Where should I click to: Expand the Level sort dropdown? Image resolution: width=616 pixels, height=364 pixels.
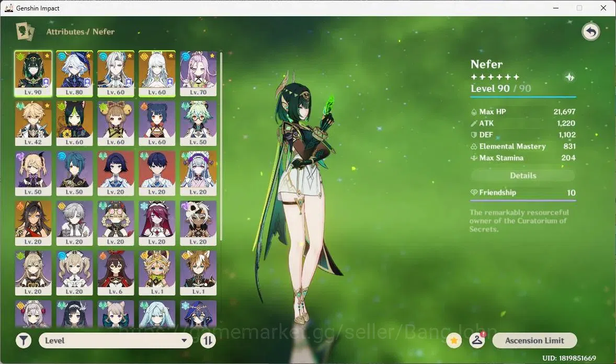(x=116, y=340)
